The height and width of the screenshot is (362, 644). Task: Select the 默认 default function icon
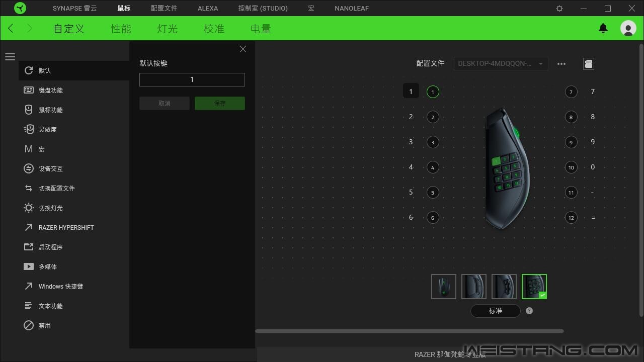[29, 70]
